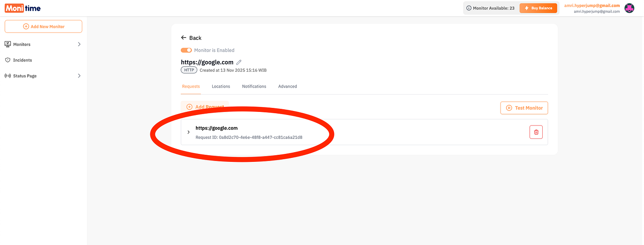
Task: Click the Buy Balance button
Action: coord(538,8)
